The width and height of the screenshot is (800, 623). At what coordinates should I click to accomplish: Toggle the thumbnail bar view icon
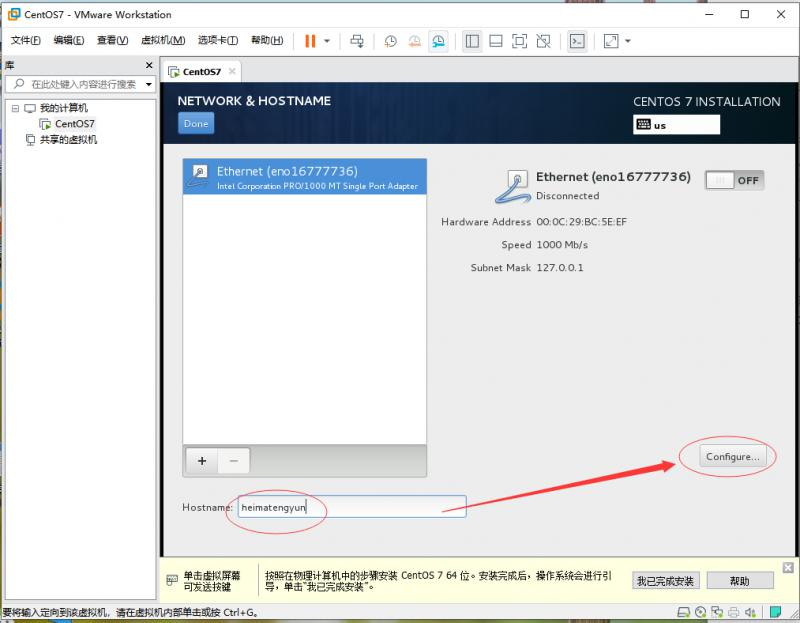pyautogui.click(x=495, y=41)
